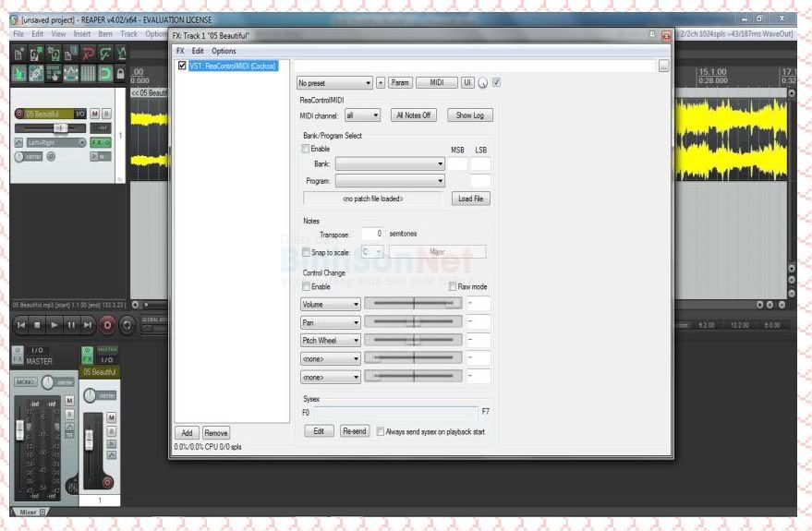Open the Pitch Wheel control dropdown
This screenshot has width=812, height=531.
(x=330, y=340)
